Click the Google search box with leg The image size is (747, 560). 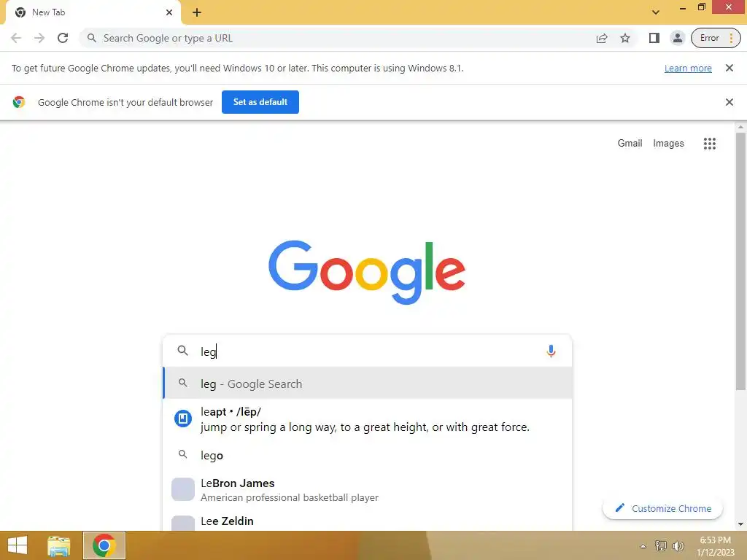tap(367, 351)
